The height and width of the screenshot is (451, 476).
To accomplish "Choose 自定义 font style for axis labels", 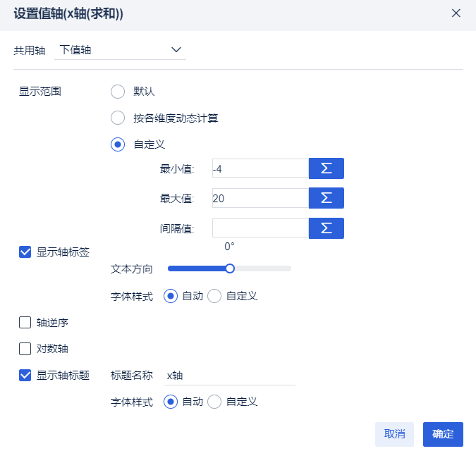I will click(214, 296).
